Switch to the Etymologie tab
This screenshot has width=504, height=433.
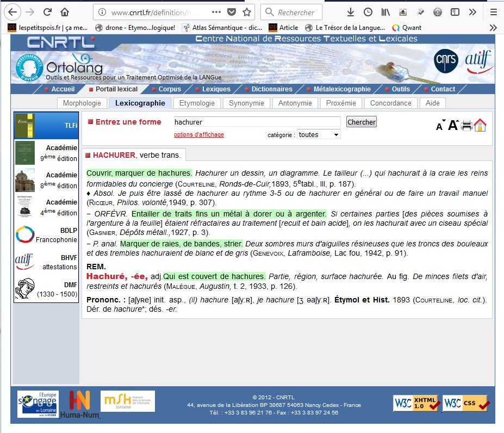click(197, 103)
